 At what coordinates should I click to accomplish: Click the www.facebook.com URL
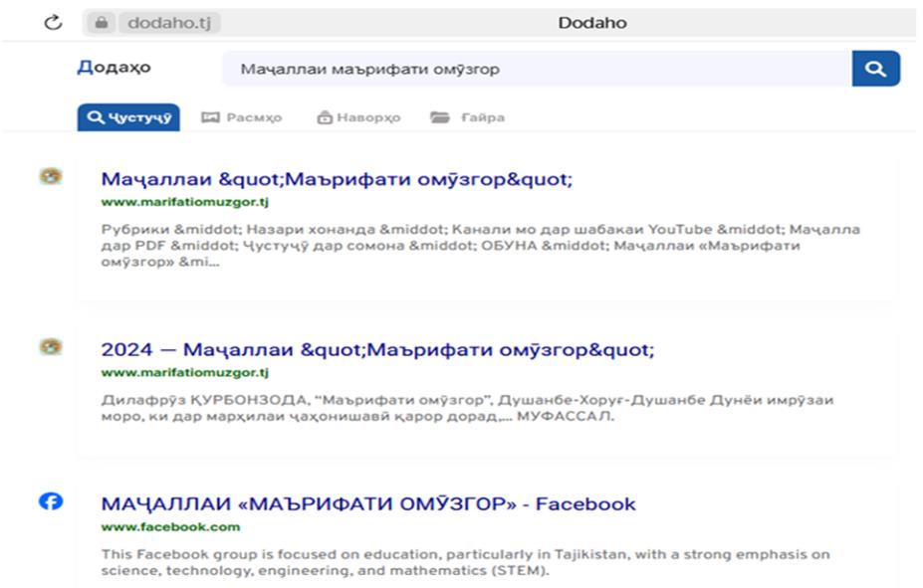click(x=170, y=527)
